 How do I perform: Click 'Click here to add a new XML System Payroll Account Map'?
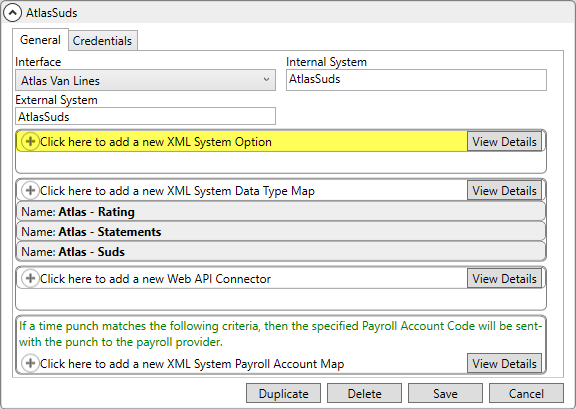192,364
